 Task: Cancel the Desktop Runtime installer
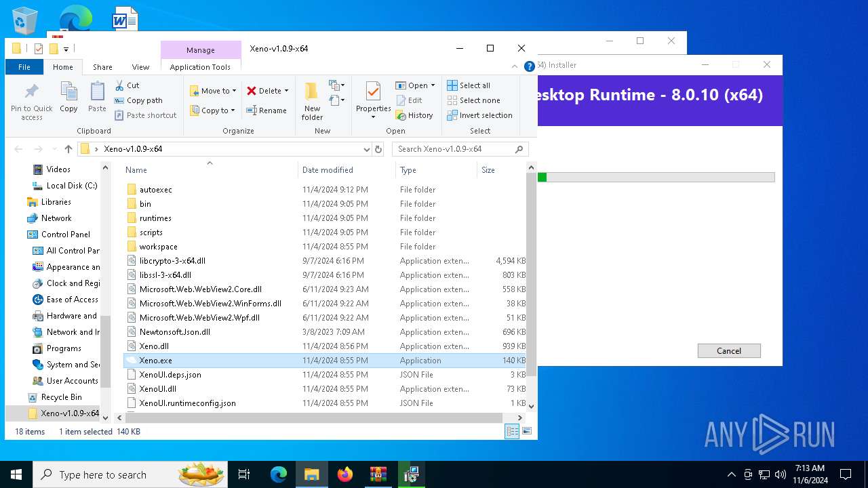click(729, 350)
